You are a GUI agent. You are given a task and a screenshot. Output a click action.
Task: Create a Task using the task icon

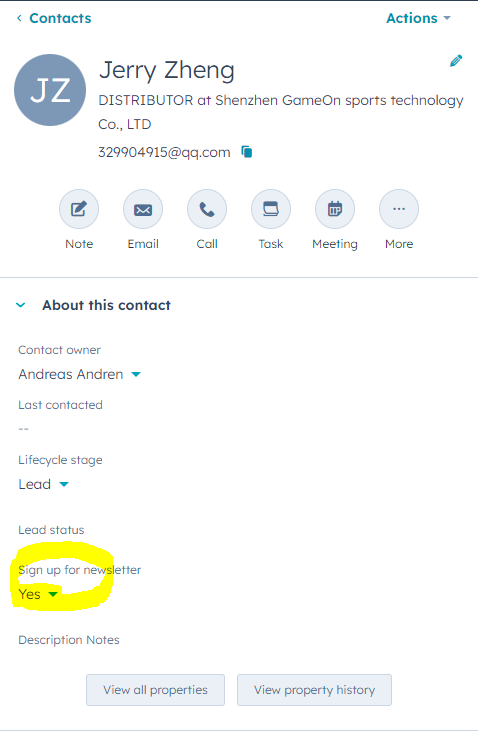(x=271, y=209)
